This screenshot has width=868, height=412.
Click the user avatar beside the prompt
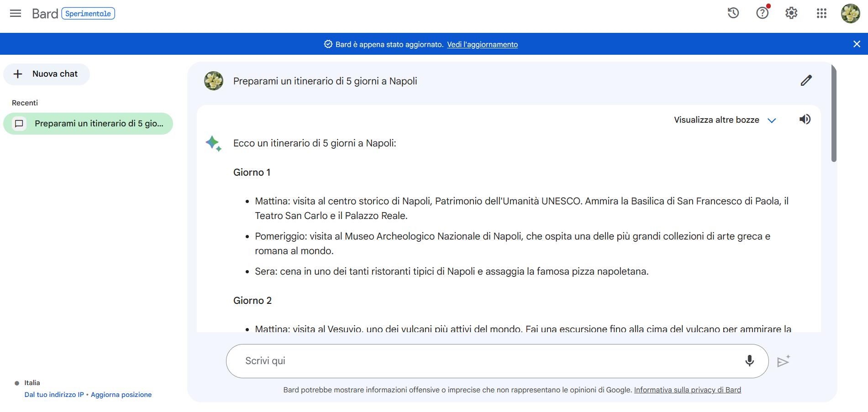tap(214, 81)
